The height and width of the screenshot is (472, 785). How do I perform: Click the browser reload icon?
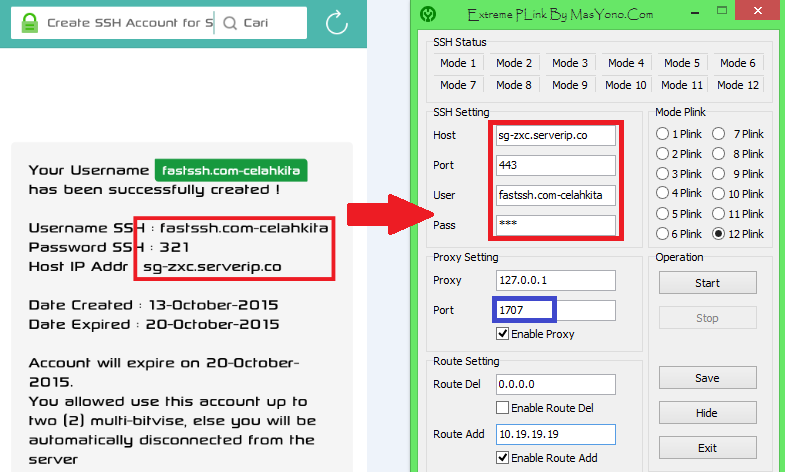click(x=336, y=23)
